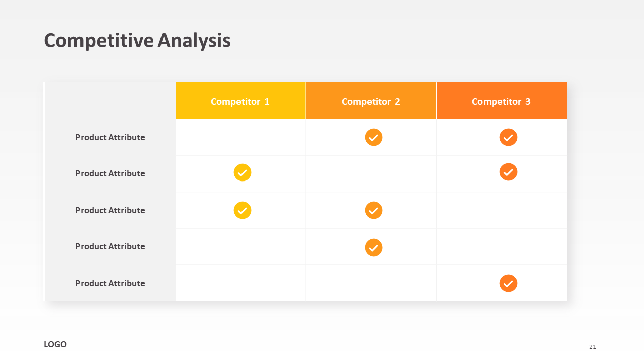Click the fourth Product Attribute row label
The width and height of the screenshot is (644, 362).
click(110, 246)
